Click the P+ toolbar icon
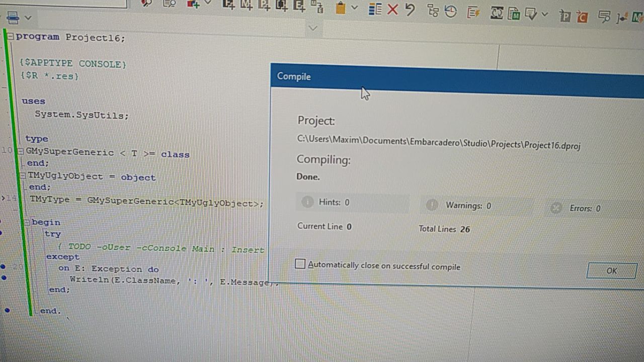Image resolution: width=644 pixels, height=362 pixels. point(264,5)
